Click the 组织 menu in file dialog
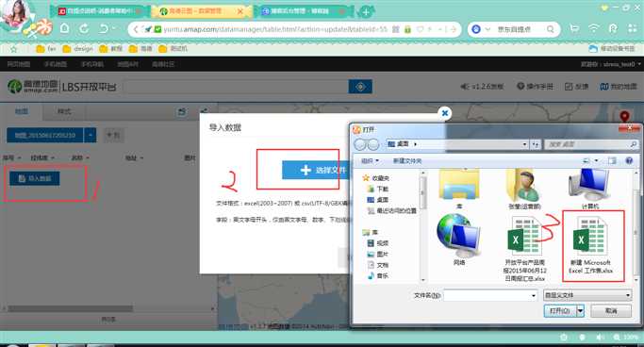 (x=370, y=161)
